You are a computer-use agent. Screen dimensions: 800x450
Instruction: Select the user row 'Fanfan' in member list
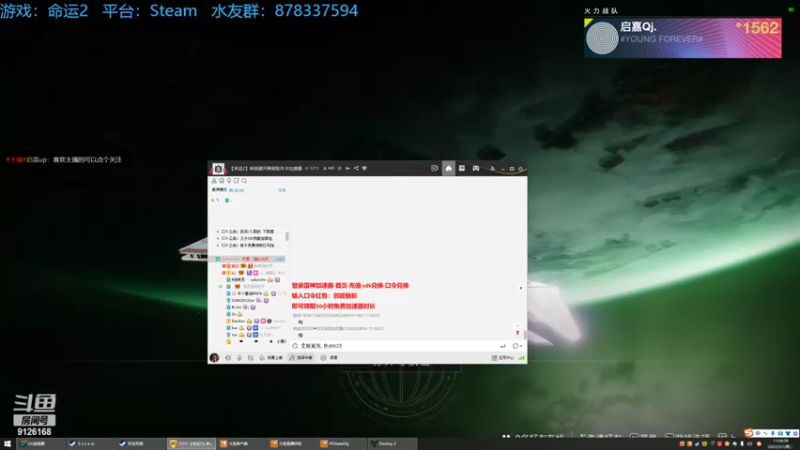coord(255,321)
